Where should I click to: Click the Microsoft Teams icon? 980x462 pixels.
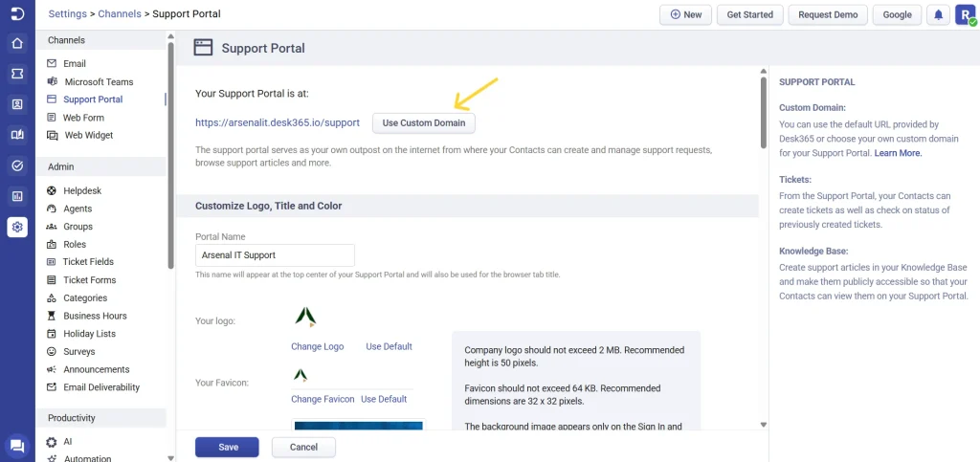(53, 82)
